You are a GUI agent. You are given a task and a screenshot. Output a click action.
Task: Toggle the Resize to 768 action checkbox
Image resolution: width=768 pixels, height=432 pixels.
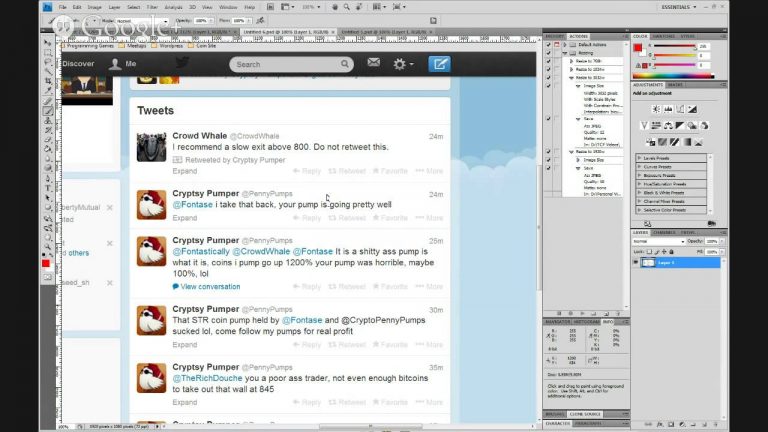point(549,61)
